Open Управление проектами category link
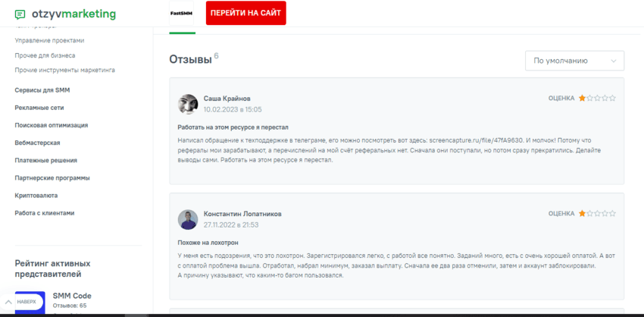Screen dimensions: 644x317 [49, 40]
